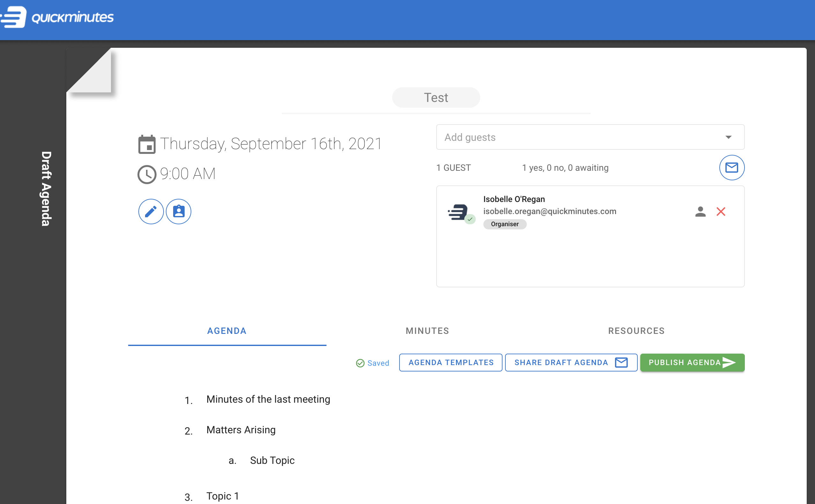Click the Saved status indicator
The width and height of the screenshot is (815, 504).
tap(372, 363)
